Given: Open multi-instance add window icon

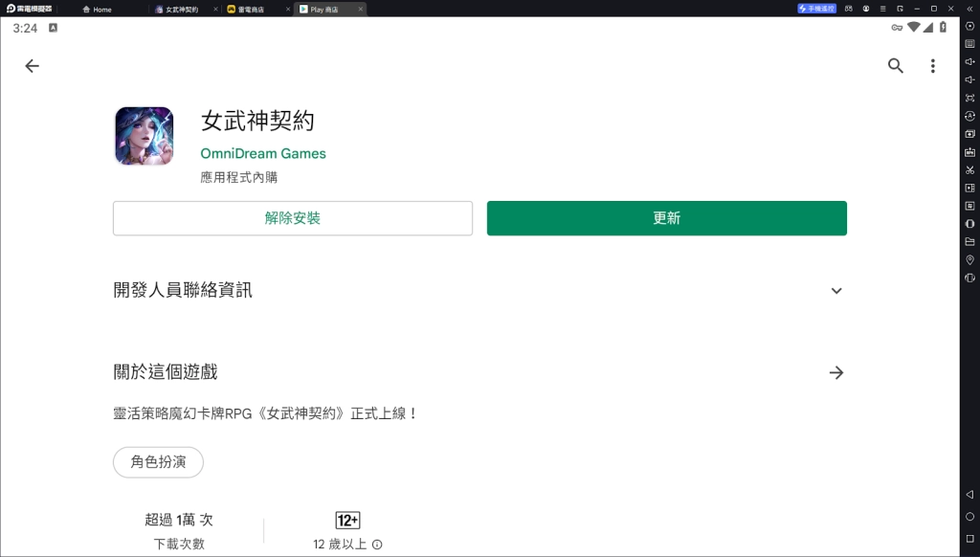Looking at the screenshot, I should pyautogui.click(x=969, y=134).
